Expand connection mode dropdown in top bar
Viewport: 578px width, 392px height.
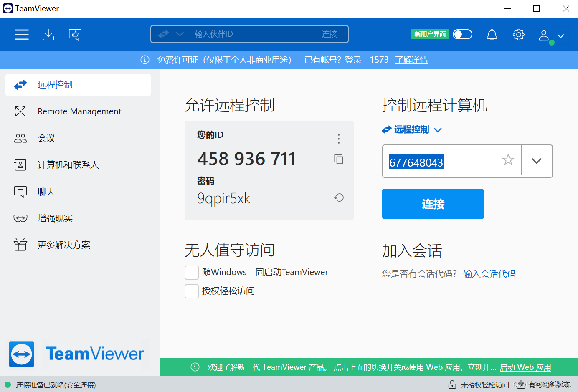tap(180, 34)
